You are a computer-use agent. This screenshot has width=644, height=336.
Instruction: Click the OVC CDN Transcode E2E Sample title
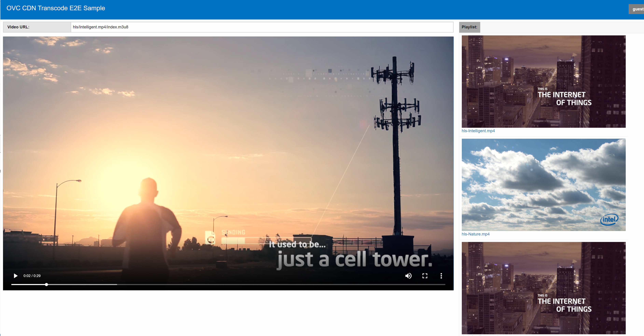(56, 8)
